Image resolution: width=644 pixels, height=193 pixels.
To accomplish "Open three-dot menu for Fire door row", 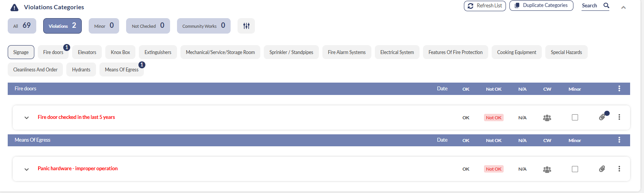I will (619, 117).
